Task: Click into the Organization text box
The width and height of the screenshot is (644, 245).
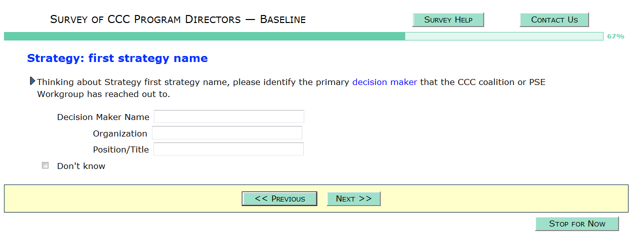Action: coord(227,133)
